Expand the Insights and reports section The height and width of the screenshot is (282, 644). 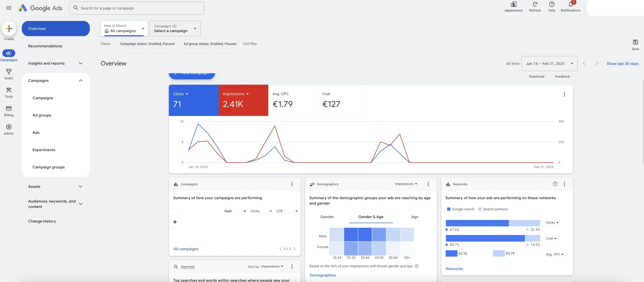(55, 63)
